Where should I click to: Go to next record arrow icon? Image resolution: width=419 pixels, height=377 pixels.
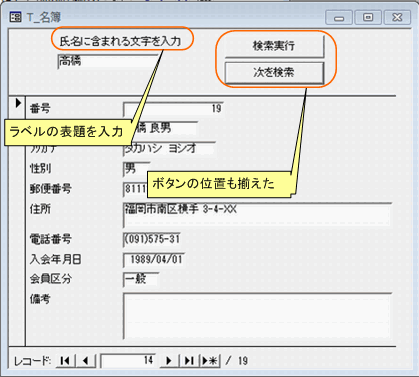click(169, 360)
